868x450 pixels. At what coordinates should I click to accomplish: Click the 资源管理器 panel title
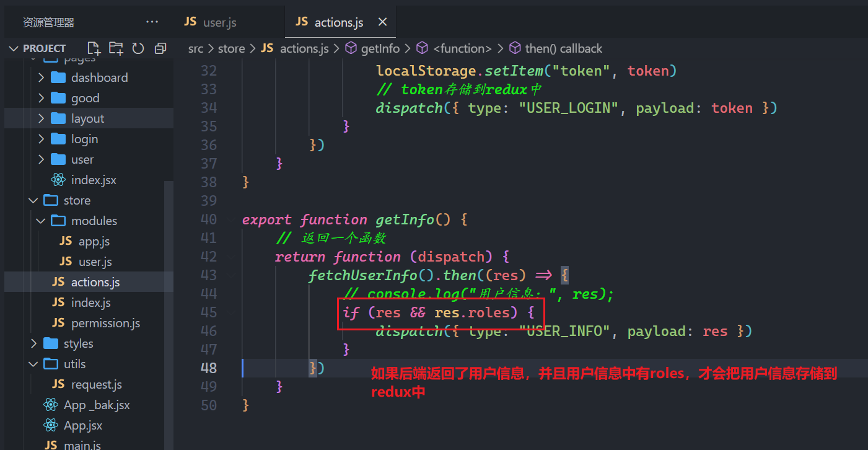[x=48, y=22]
